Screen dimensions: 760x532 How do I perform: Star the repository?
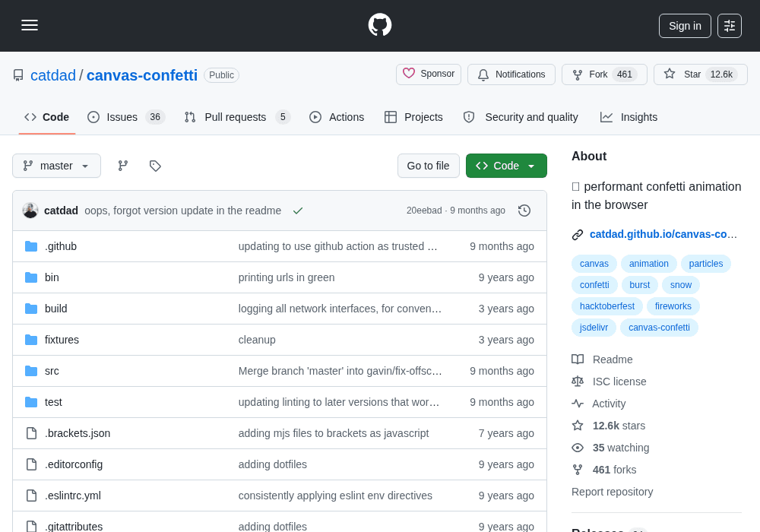[x=701, y=74]
